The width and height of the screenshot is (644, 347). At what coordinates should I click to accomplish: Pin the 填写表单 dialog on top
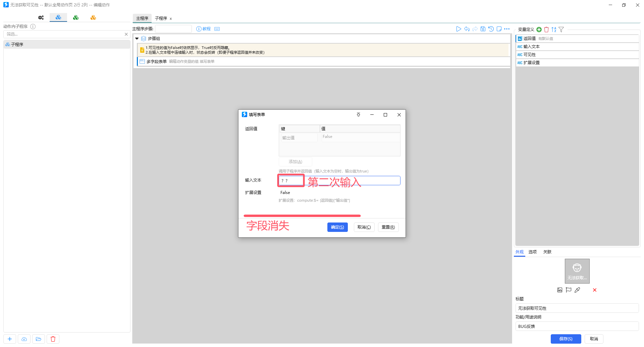pos(358,115)
